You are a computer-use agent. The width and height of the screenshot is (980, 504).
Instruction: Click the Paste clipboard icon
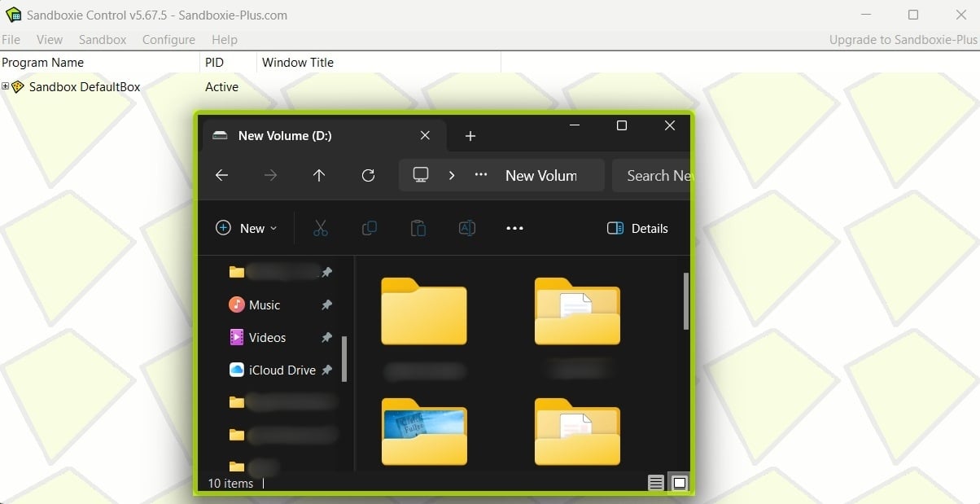(418, 229)
